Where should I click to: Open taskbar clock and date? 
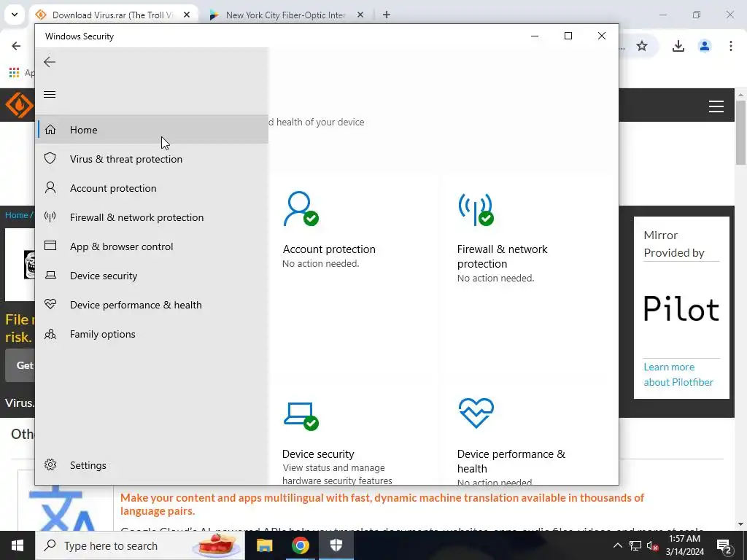[x=684, y=545]
